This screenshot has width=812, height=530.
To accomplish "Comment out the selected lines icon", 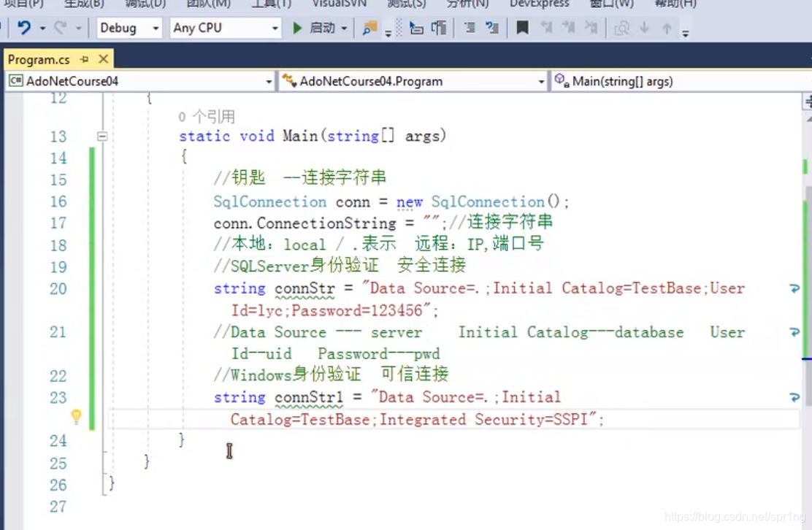I will tap(470, 28).
